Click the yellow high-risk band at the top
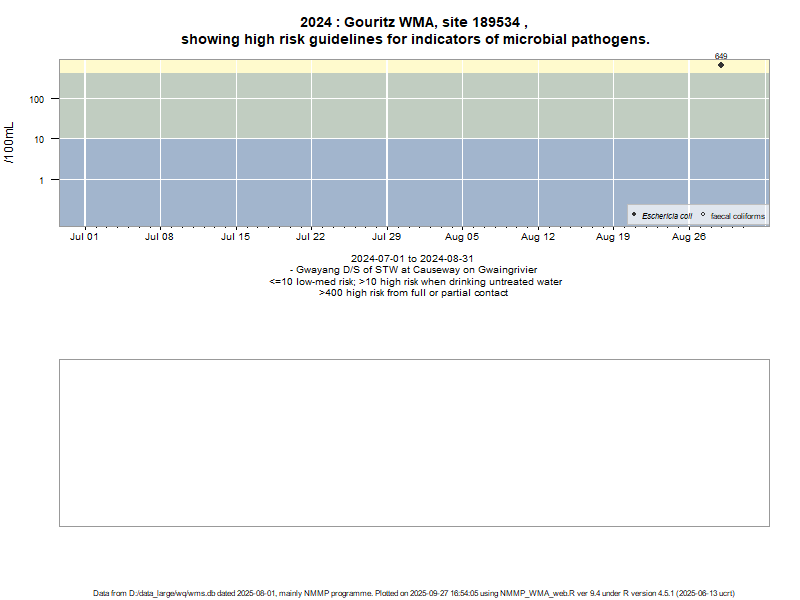The image size is (800, 600). (x=400, y=66)
